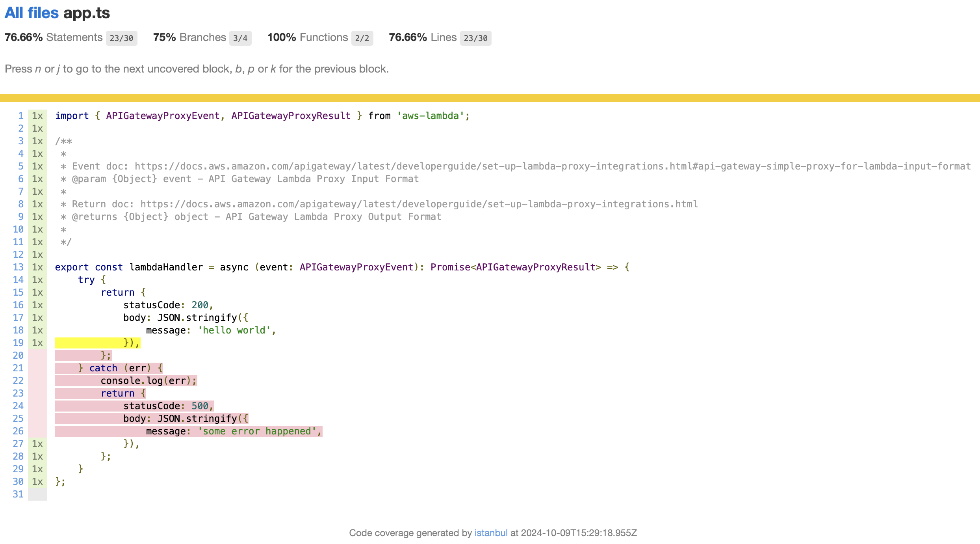The height and width of the screenshot is (544, 980).
Task: Open the All files breadcrumb link
Action: [x=32, y=13]
